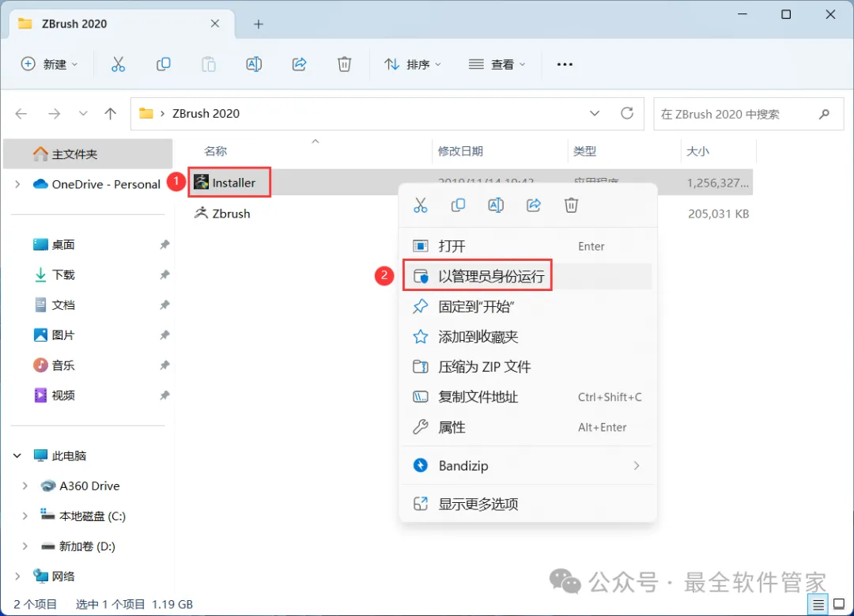Switch to the large thumbnails view in the status bar
The height and width of the screenshot is (616, 854).
(x=839, y=605)
